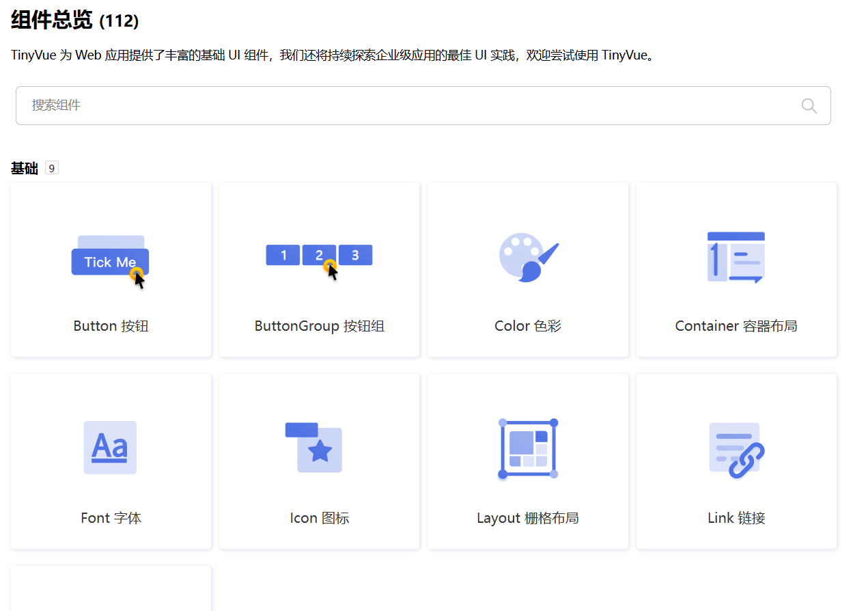868x611 pixels.
Task: Click the "Layout 栅格布局" label
Action: pos(528,518)
